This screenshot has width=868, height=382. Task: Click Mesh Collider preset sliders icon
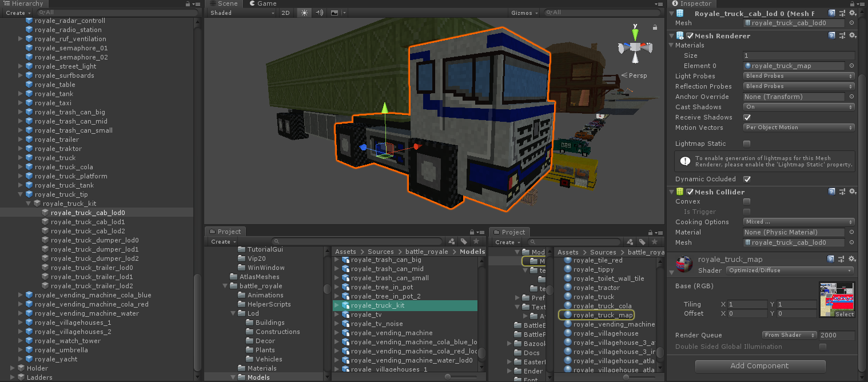[842, 192]
